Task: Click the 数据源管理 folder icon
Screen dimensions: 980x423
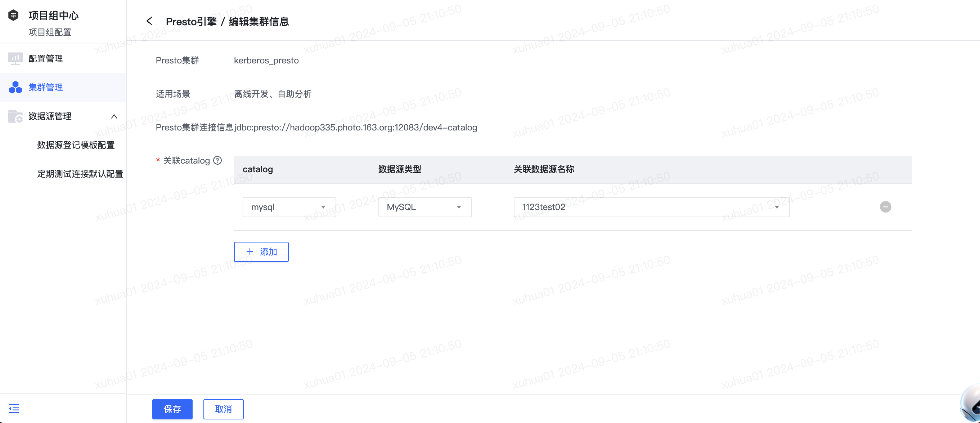Action: pyautogui.click(x=15, y=116)
